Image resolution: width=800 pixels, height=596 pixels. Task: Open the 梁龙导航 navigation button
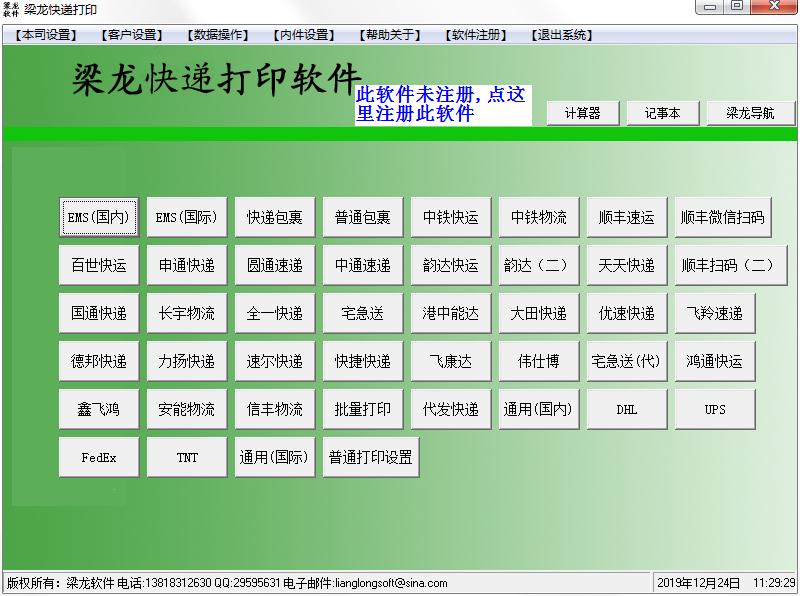point(751,113)
